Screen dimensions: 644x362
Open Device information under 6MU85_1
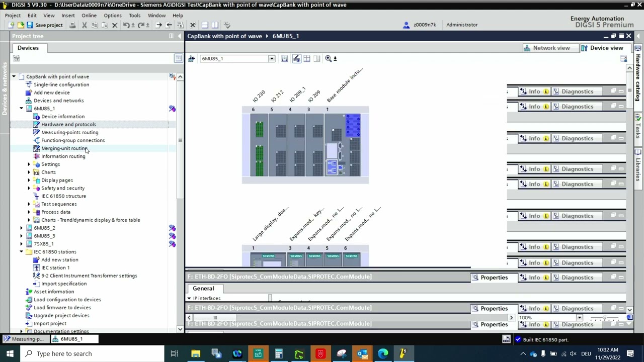point(63,117)
